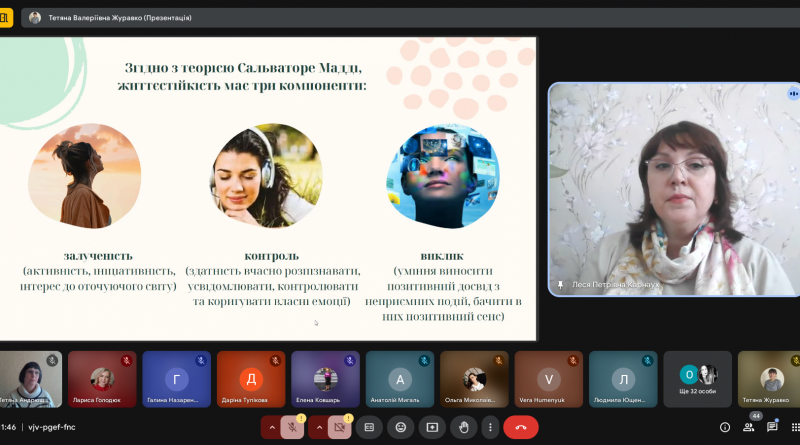Click the present screen icon
Screen dimensions: 800x445
432,428
